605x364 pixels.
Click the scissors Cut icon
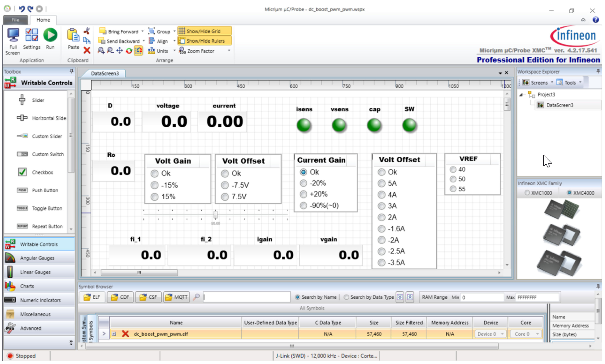click(x=87, y=31)
